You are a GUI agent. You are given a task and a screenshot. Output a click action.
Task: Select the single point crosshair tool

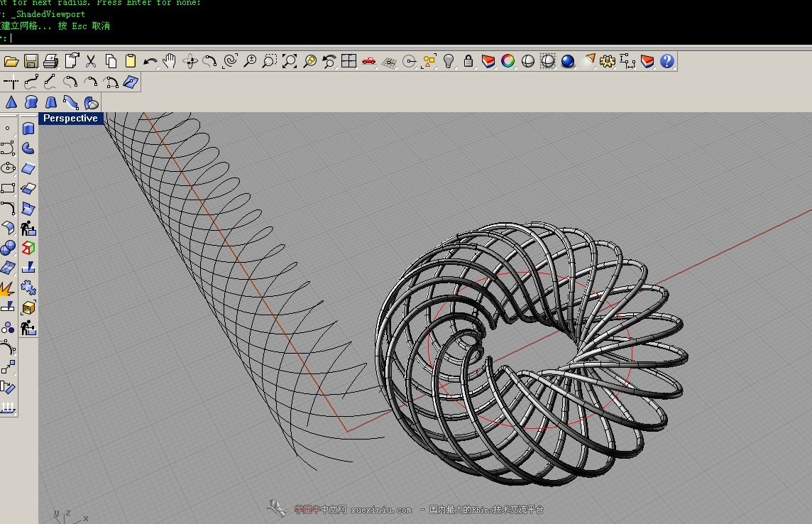click(x=11, y=82)
